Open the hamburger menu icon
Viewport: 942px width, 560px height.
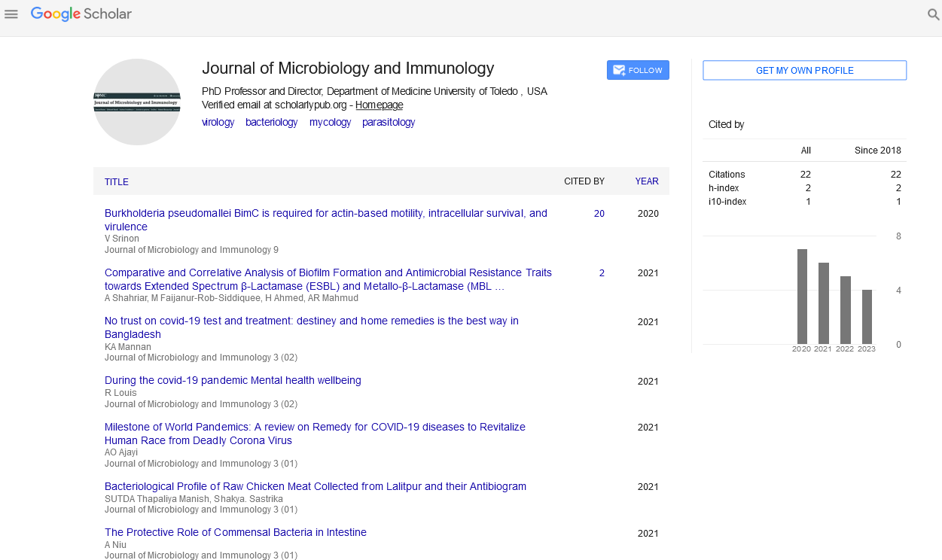[11, 14]
